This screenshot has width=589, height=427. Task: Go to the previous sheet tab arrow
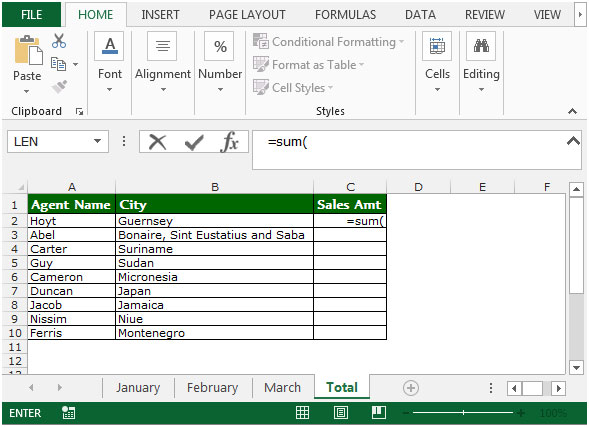pyautogui.click(x=31, y=387)
